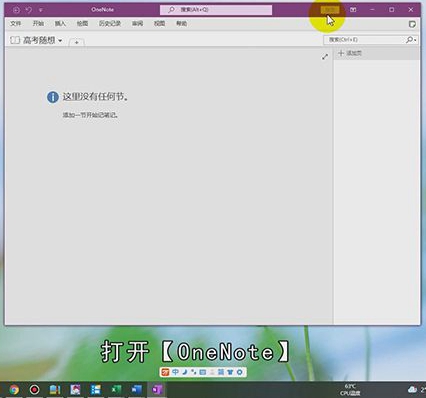The width and height of the screenshot is (426, 398).
Task: Open the 开始 ribbon tab
Action: [38, 24]
